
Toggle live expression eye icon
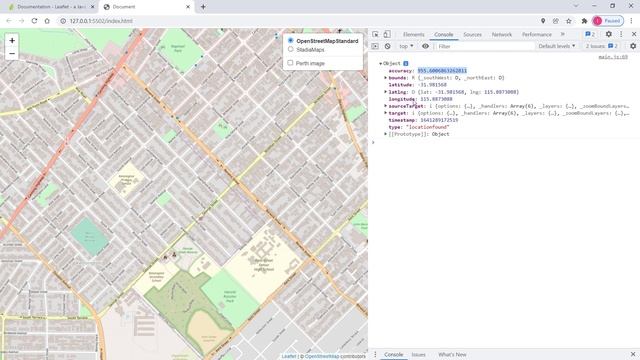(425, 47)
